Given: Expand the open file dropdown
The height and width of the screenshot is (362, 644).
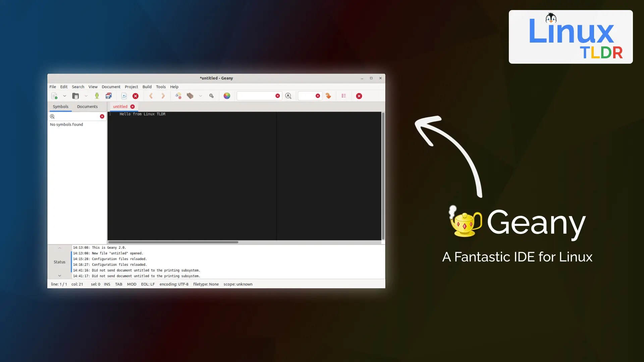Looking at the screenshot, I should coord(86,96).
